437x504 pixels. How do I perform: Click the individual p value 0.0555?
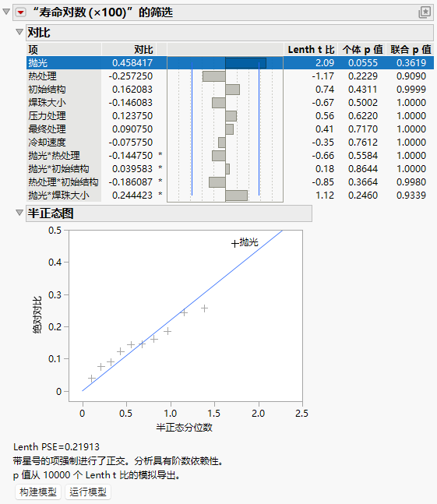pos(363,62)
